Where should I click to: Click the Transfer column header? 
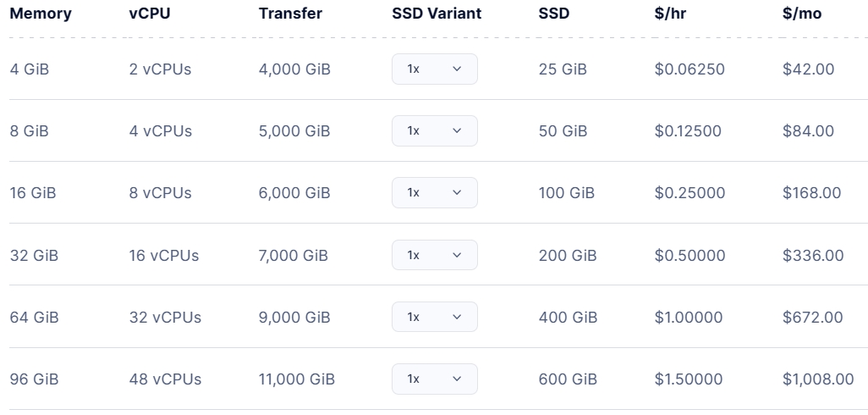[290, 14]
